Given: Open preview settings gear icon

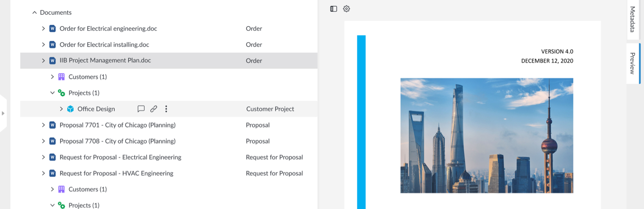Looking at the screenshot, I should 346,9.
